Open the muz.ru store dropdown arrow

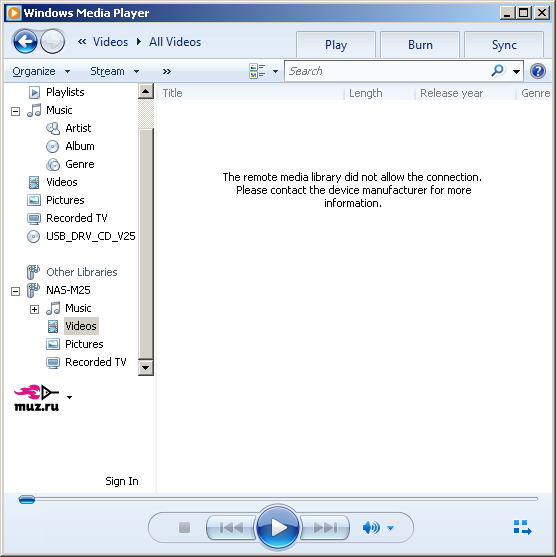69,397
